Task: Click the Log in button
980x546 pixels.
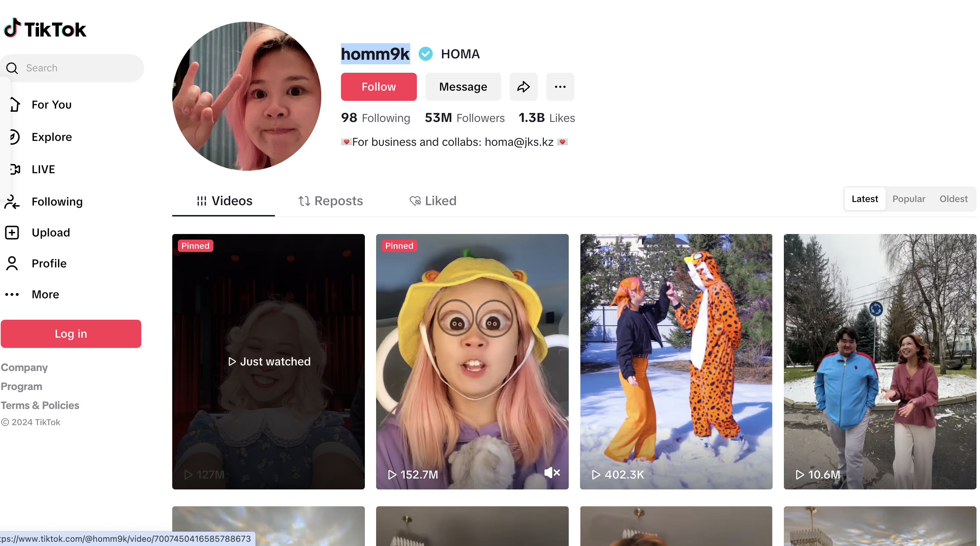Action: pyautogui.click(x=71, y=333)
